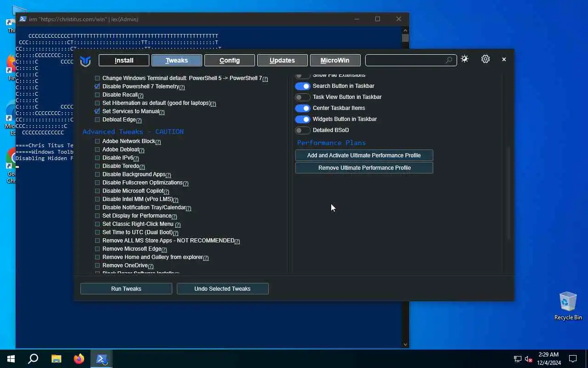Viewport: 588px width, 368px height.
Task: Show help for Disable Teredo (?)
Action: 142,167
